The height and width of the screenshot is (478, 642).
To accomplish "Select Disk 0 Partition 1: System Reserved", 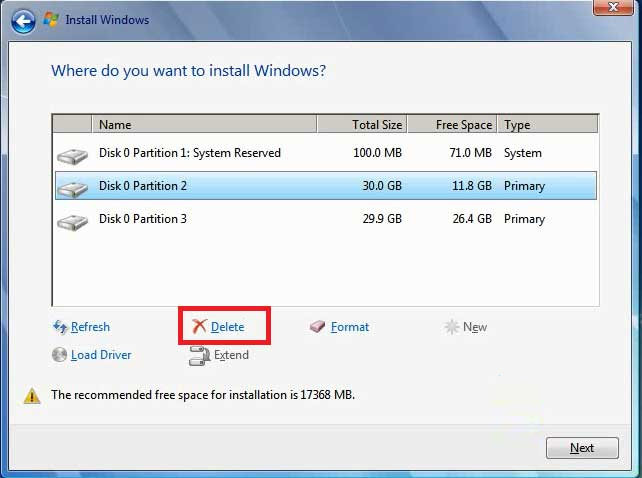I will pos(190,153).
